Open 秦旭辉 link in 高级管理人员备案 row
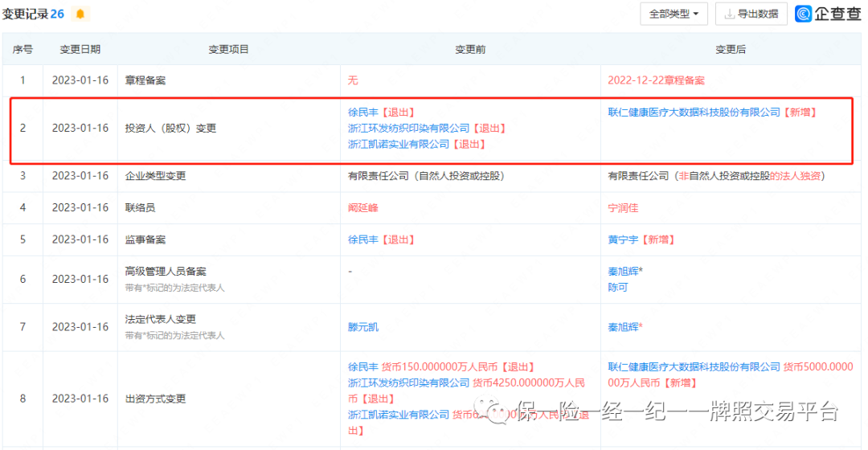The width and height of the screenshot is (868, 450). tap(624, 272)
